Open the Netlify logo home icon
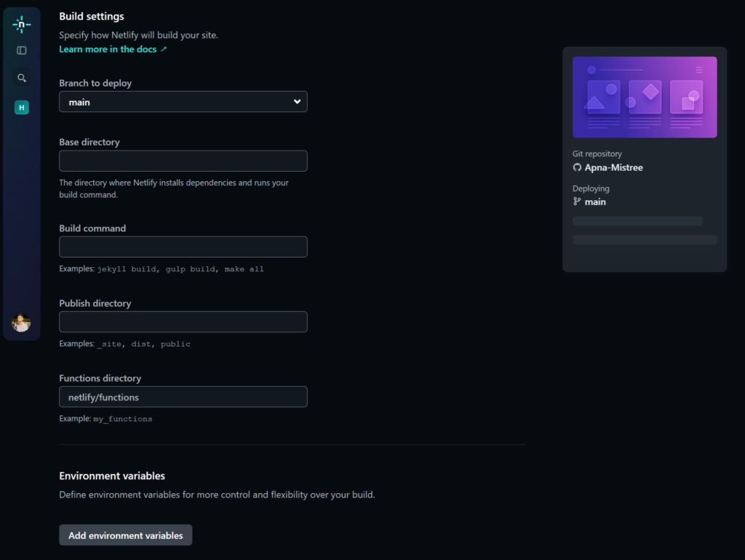 pyautogui.click(x=21, y=24)
